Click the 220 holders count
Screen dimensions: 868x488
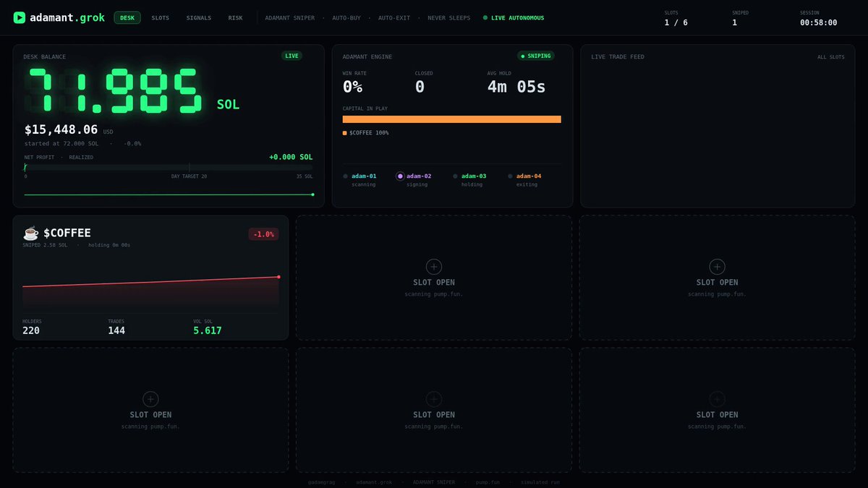pos(31,330)
